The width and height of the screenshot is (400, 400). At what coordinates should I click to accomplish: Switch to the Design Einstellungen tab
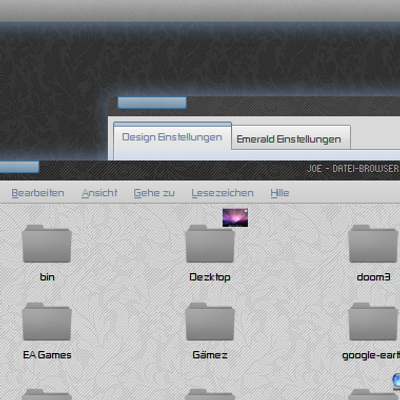tap(172, 137)
